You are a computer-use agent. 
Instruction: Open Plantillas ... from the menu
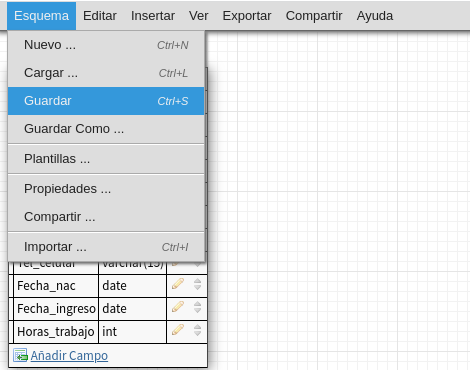point(106,159)
